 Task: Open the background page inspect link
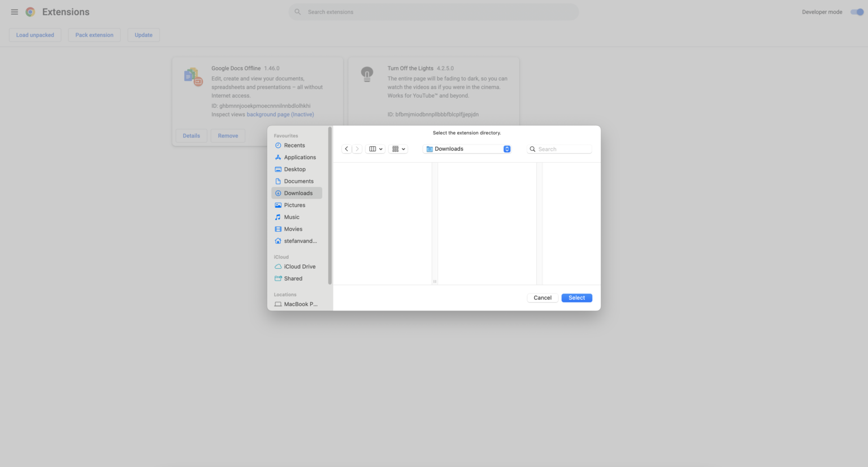(280, 114)
